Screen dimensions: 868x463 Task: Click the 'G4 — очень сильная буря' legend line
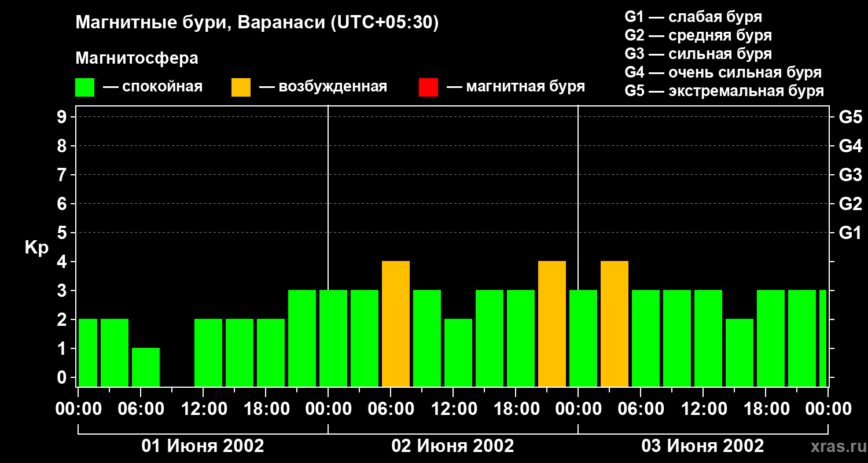coord(723,72)
